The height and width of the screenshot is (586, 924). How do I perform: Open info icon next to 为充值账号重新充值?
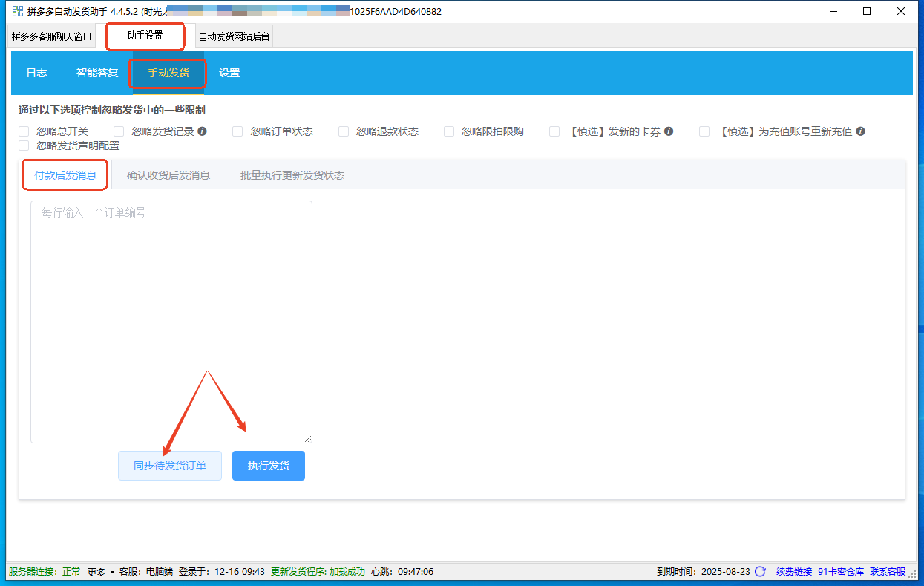coord(860,131)
